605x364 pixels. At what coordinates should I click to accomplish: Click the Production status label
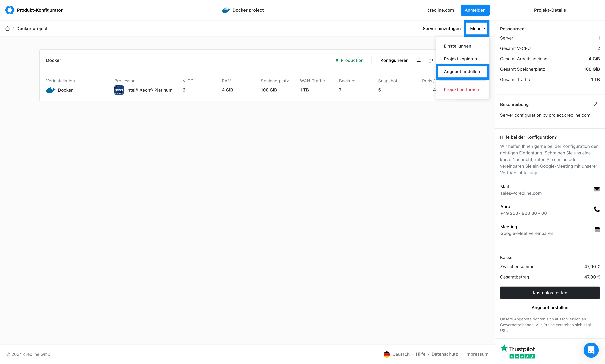tap(352, 60)
